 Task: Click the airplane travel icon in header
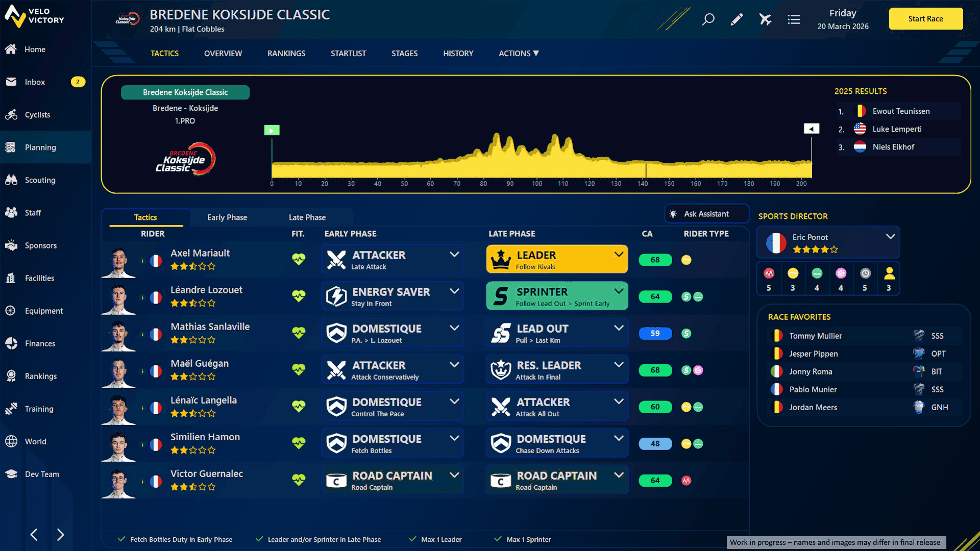tap(765, 19)
